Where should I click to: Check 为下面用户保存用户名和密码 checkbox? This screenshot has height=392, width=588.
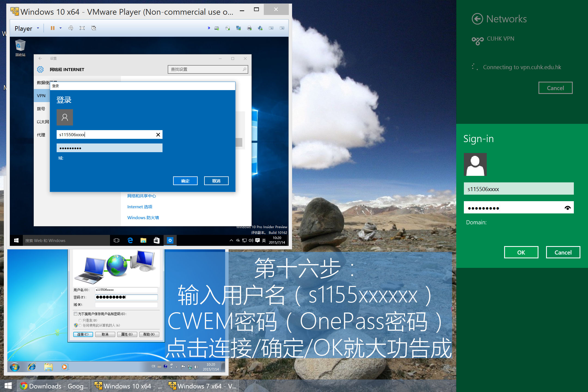[x=76, y=314]
